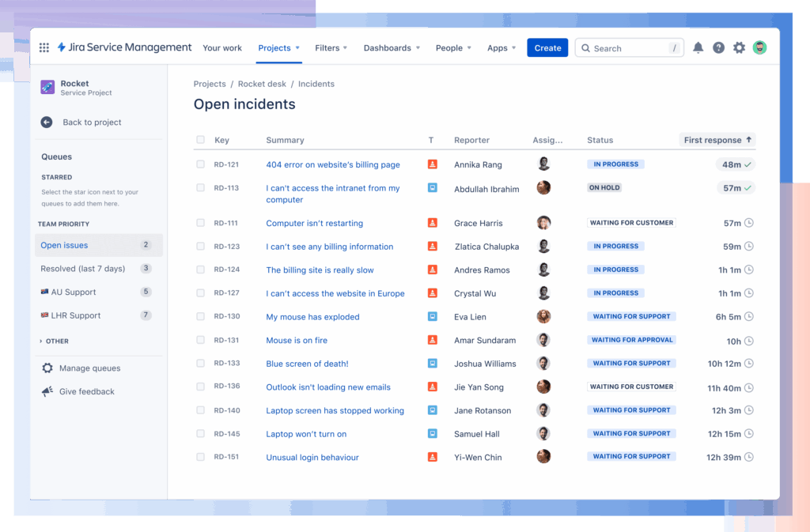Click the Give feedback megaphone icon
The height and width of the screenshot is (532, 810).
[x=47, y=391]
